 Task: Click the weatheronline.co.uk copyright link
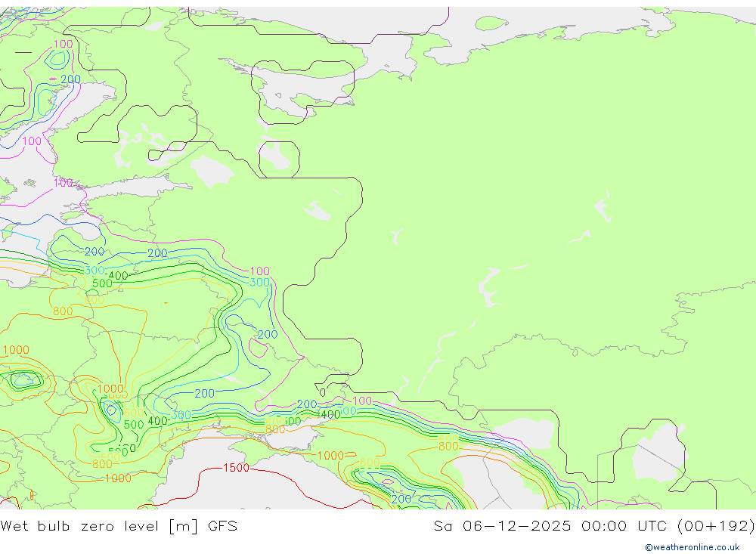tap(692, 547)
